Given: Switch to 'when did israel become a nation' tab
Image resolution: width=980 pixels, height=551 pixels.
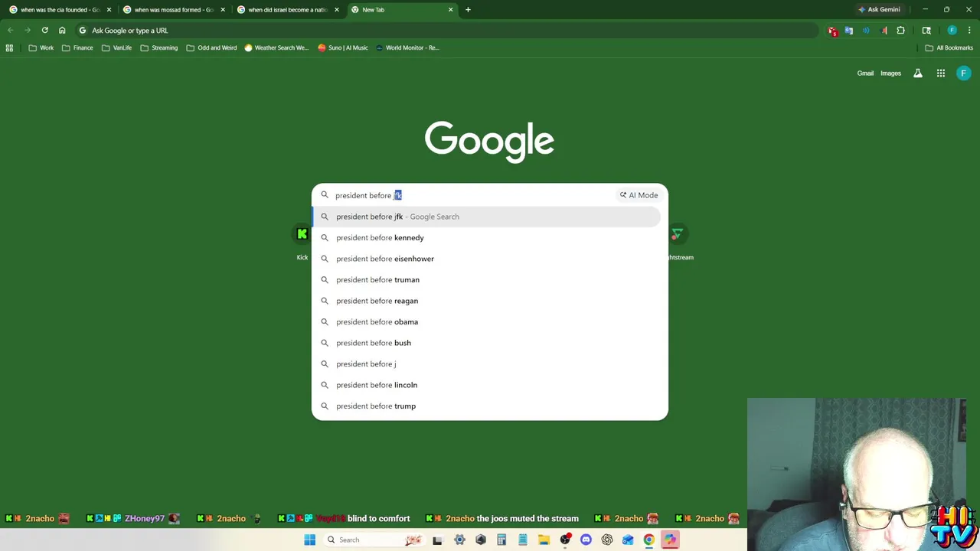Looking at the screenshot, I should [288, 10].
